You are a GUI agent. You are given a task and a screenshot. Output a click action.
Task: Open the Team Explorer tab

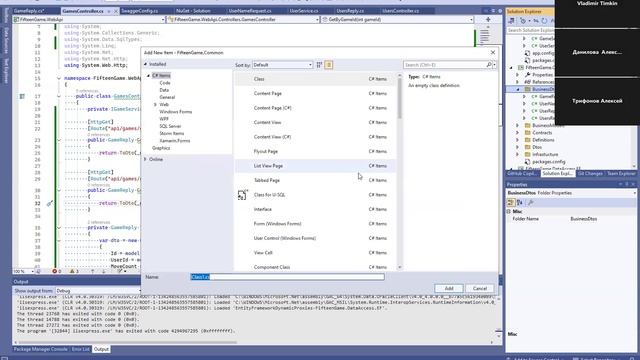621,174
